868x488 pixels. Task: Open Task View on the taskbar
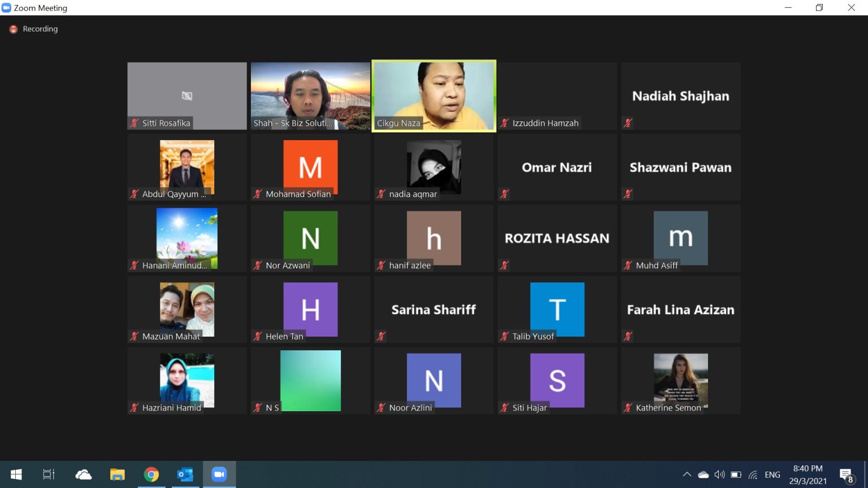pyautogui.click(x=49, y=474)
